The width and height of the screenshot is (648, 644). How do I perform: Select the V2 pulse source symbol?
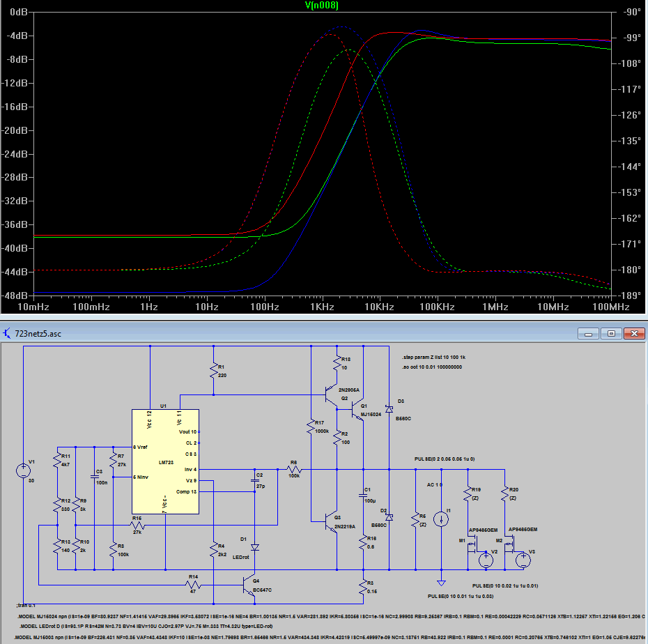coord(486,560)
